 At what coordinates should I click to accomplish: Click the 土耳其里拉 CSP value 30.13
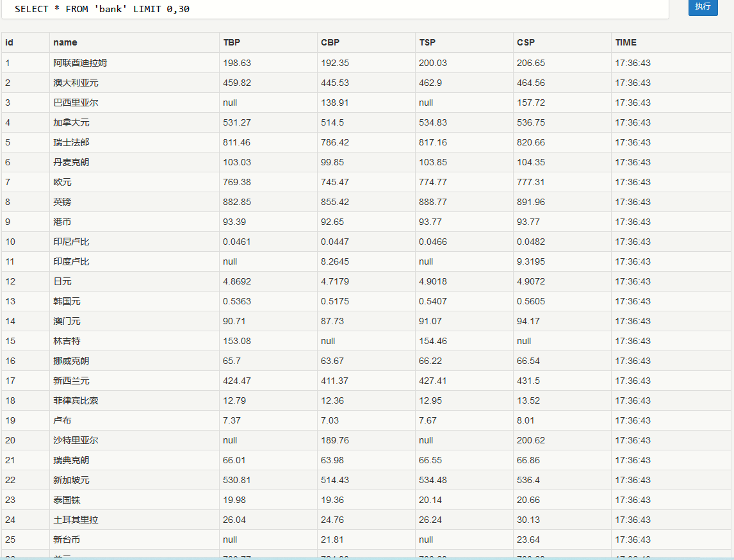tap(528, 520)
